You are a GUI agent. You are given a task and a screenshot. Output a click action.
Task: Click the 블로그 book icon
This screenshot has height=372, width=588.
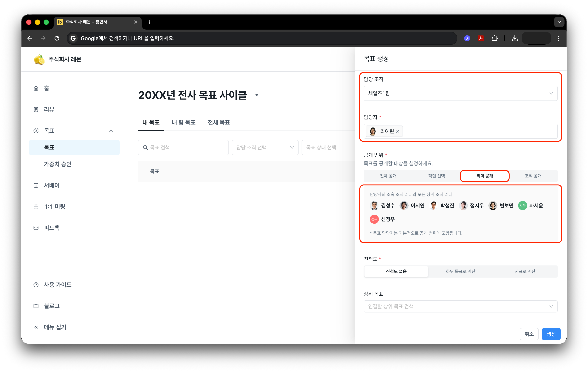pos(36,306)
